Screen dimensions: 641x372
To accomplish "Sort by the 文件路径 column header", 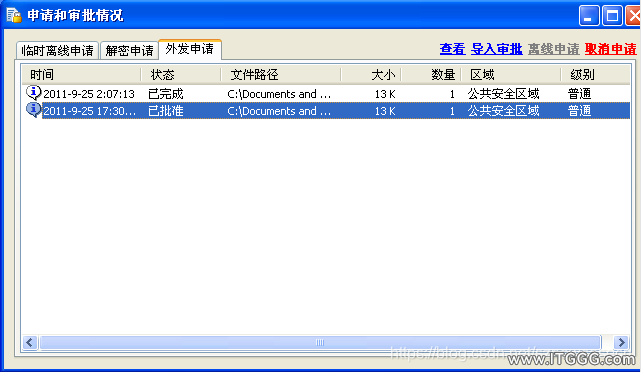I will pyautogui.click(x=281, y=75).
